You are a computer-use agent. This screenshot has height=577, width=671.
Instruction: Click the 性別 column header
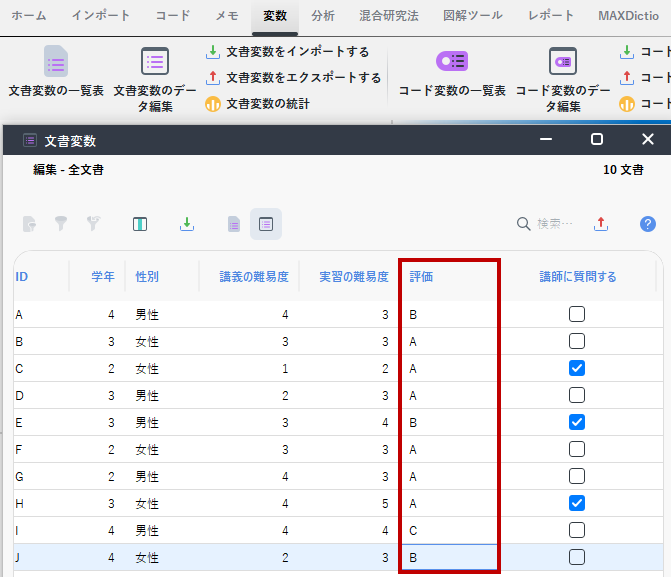(147, 277)
